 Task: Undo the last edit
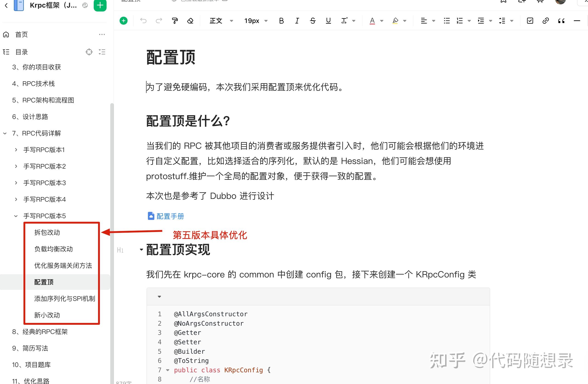143,20
